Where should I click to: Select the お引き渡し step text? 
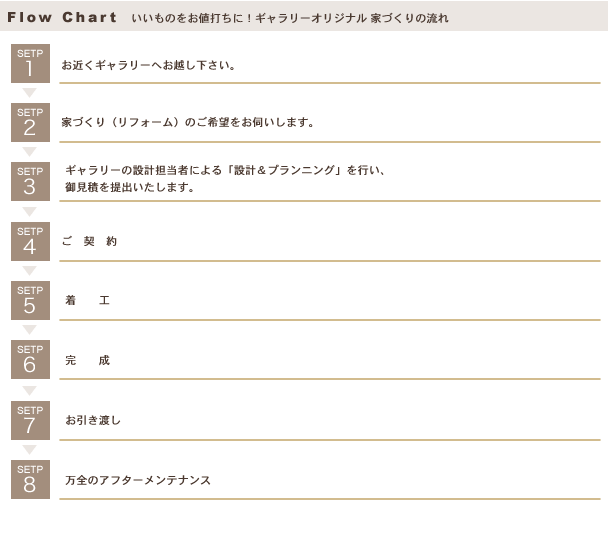click(x=93, y=420)
